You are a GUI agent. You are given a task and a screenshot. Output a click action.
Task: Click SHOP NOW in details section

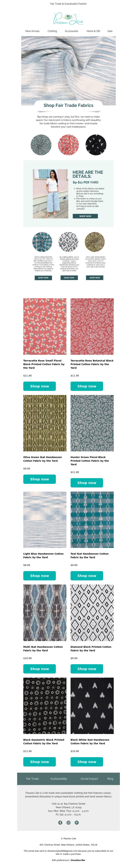click(85, 216)
